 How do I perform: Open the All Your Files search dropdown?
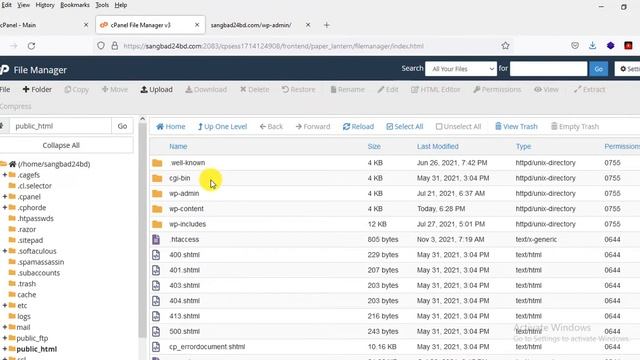[x=461, y=69]
